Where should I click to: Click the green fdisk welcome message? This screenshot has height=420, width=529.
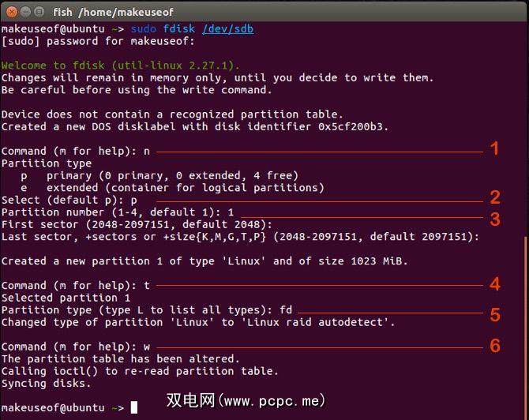pyautogui.click(x=121, y=66)
